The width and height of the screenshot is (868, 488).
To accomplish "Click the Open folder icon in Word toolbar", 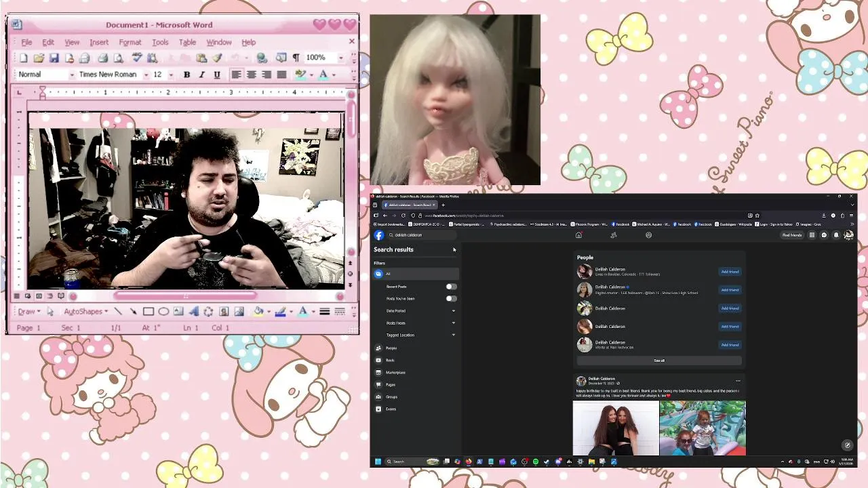I will tap(39, 58).
